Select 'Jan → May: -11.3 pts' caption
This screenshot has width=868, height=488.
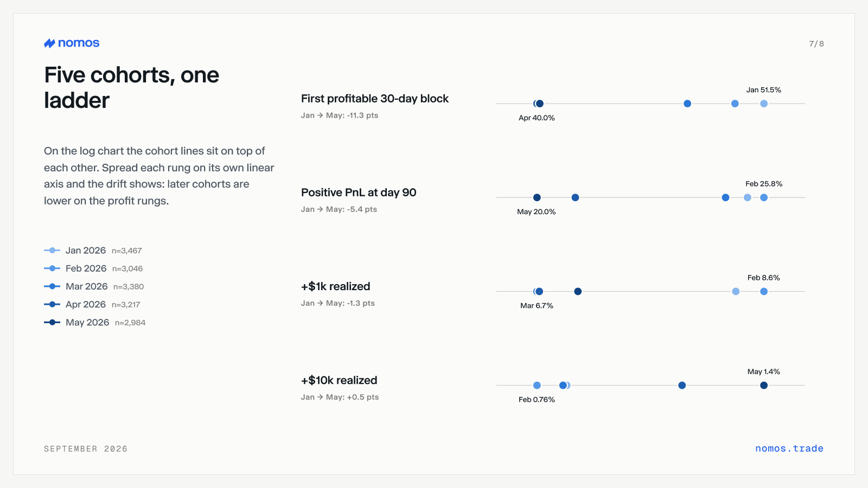click(x=340, y=115)
